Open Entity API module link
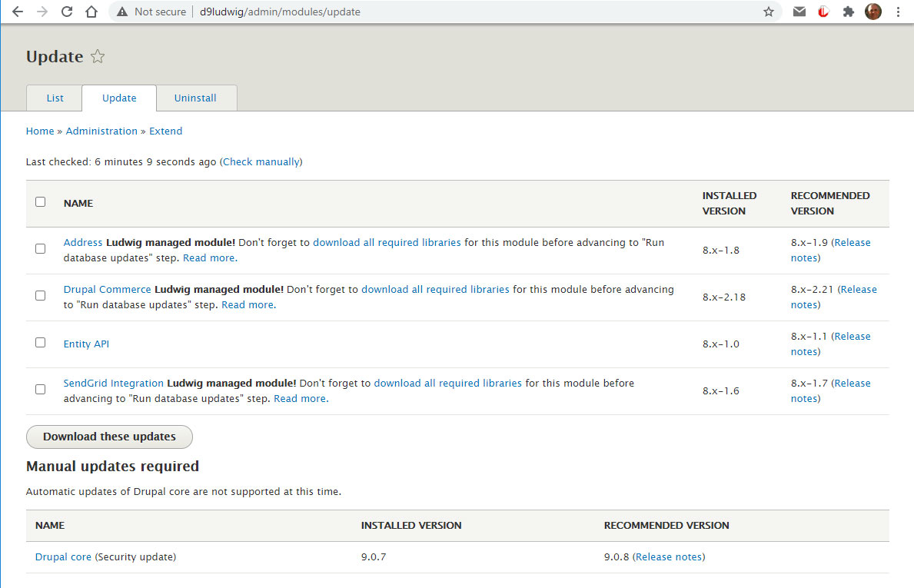914x588 pixels. click(86, 344)
